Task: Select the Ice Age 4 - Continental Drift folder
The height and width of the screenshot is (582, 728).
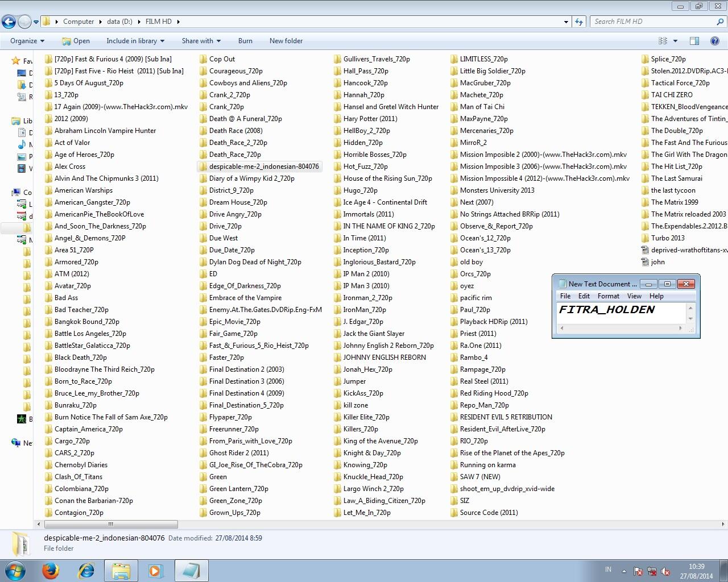Action: click(x=380, y=202)
